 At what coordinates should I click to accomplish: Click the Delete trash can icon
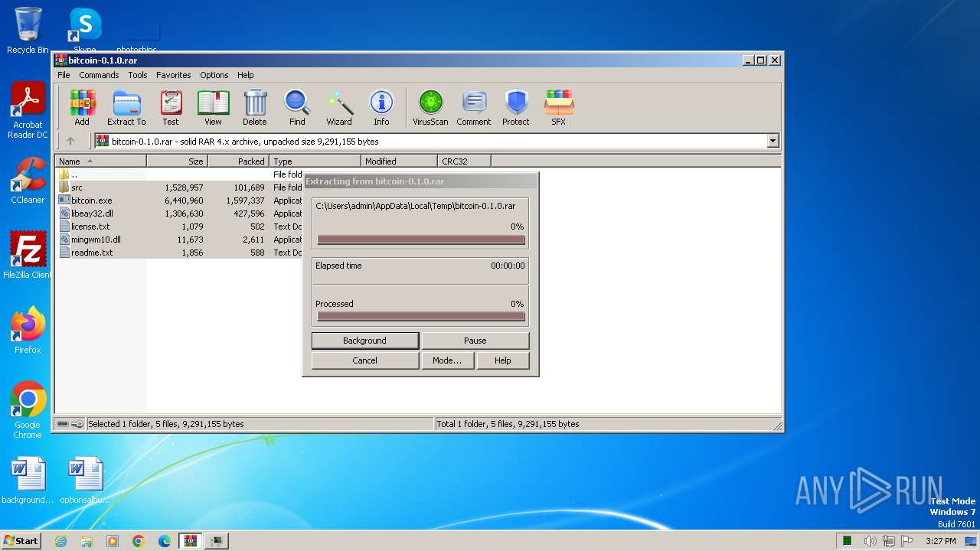[255, 107]
